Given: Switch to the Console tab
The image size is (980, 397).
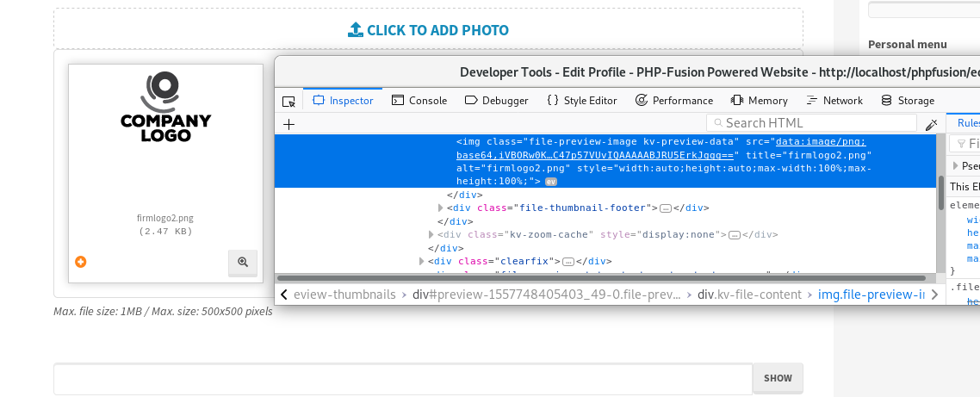Looking at the screenshot, I should click(x=419, y=101).
